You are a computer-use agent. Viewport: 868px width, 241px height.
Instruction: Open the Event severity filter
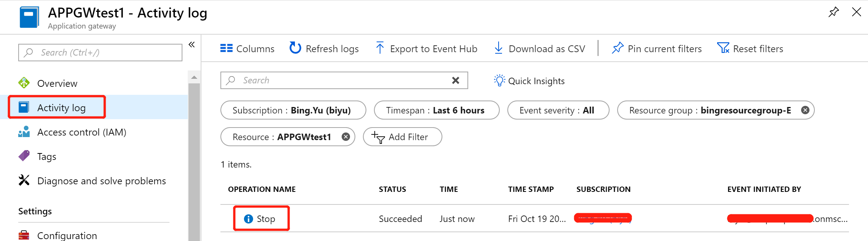[x=558, y=110]
